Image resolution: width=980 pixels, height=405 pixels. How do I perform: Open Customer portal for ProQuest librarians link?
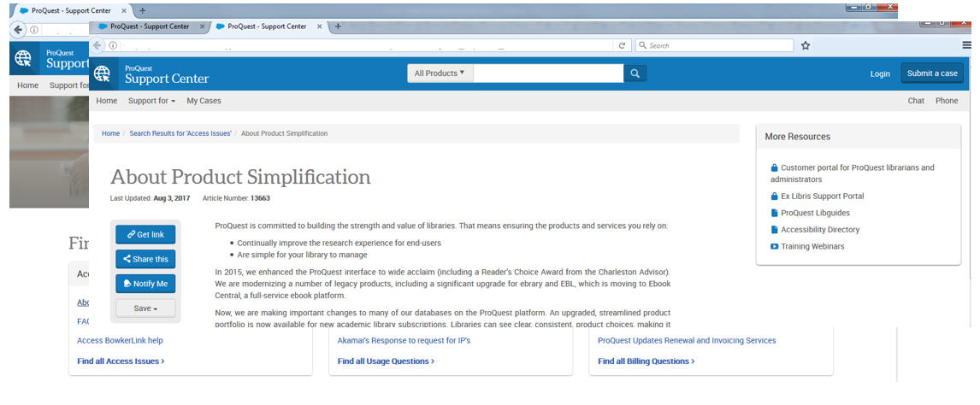853,173
